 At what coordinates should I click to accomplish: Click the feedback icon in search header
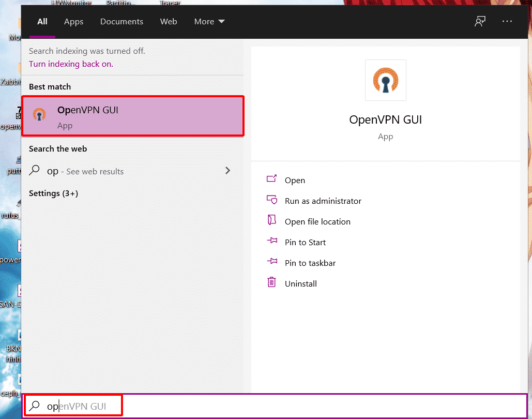click(x=480, y=22)
